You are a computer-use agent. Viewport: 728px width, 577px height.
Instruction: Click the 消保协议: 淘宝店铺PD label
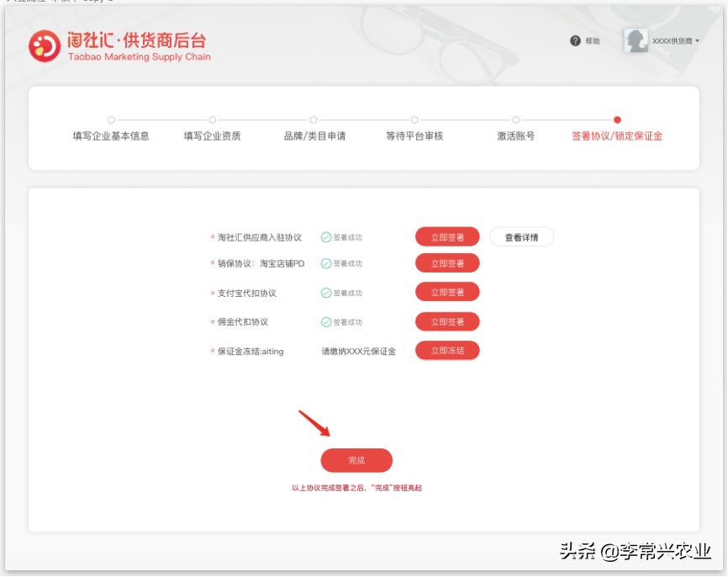tap(261, 263)
